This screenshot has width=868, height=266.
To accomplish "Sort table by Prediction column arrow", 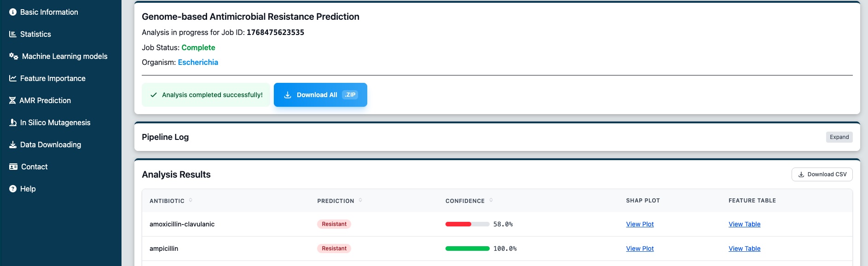I will click(360, 200).
